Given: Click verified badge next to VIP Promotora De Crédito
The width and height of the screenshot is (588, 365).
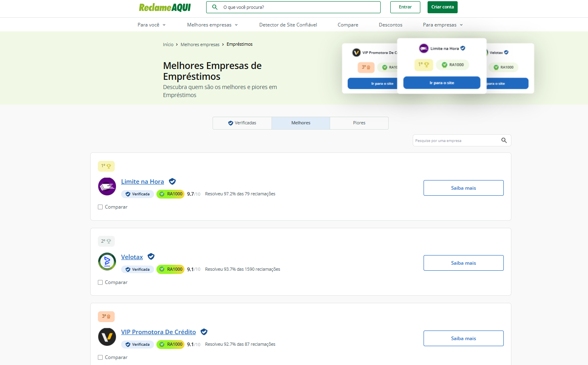Looking at the screenshot, I should tap(204, 332).
